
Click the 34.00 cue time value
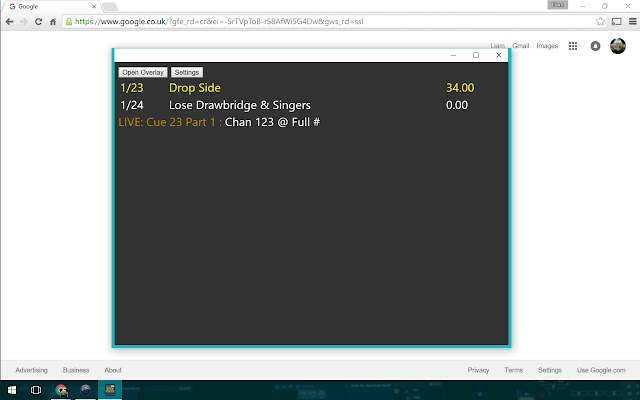click(460, 88)
